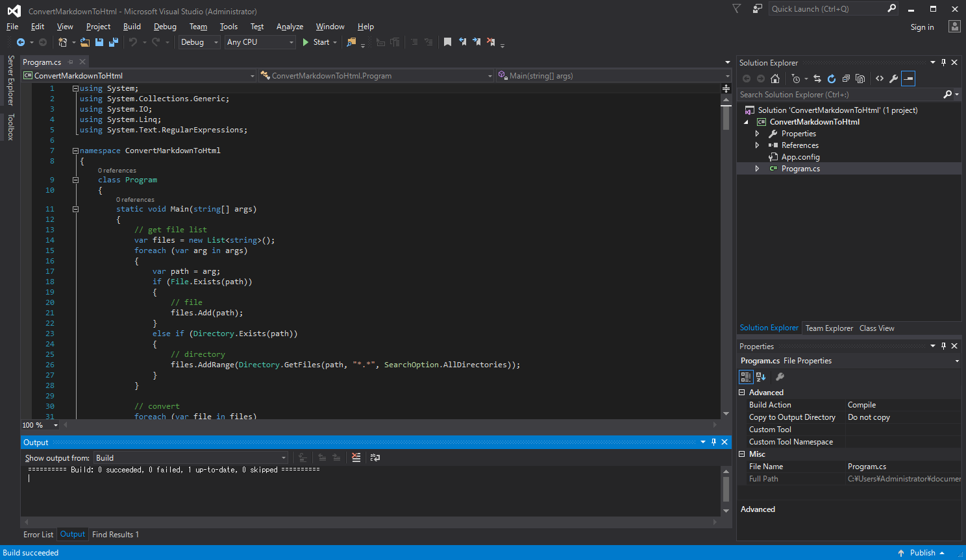The height and width of the screenshot is (560, 966).
Task: Go to previous bookmark icon
Action: pyautogui.click(x=462, y=42)
